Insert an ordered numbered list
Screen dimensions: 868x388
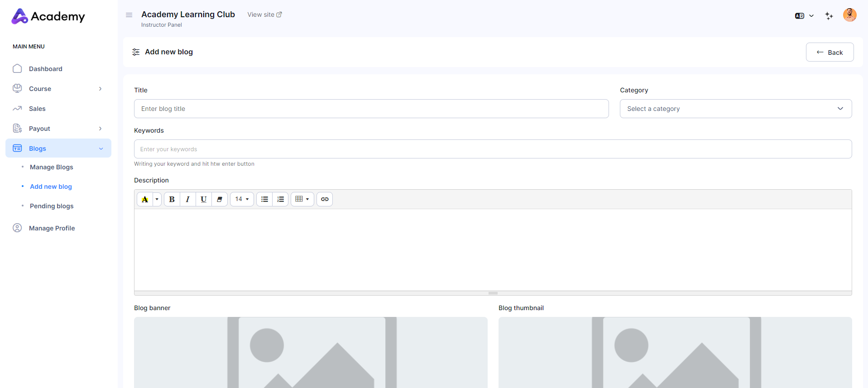pyautogui.click(x=280, y=199)
